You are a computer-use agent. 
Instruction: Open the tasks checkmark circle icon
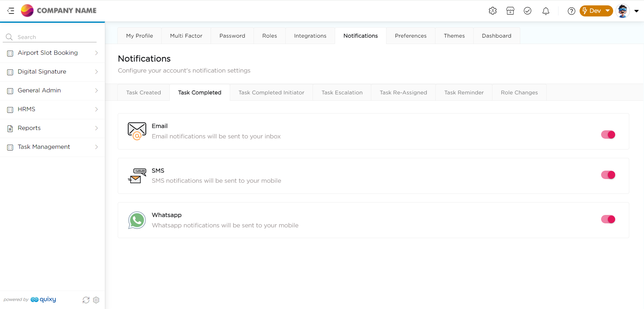[528, 11]
